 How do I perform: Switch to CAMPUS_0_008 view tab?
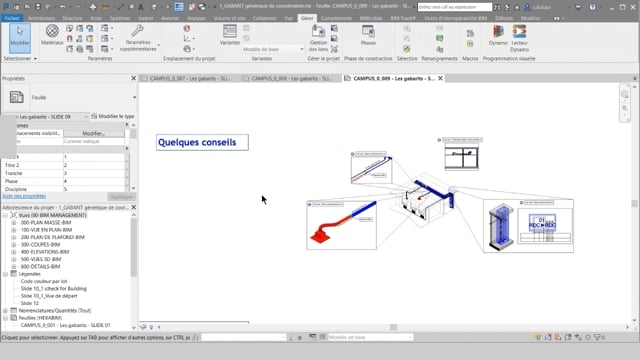tap(291, 78)
